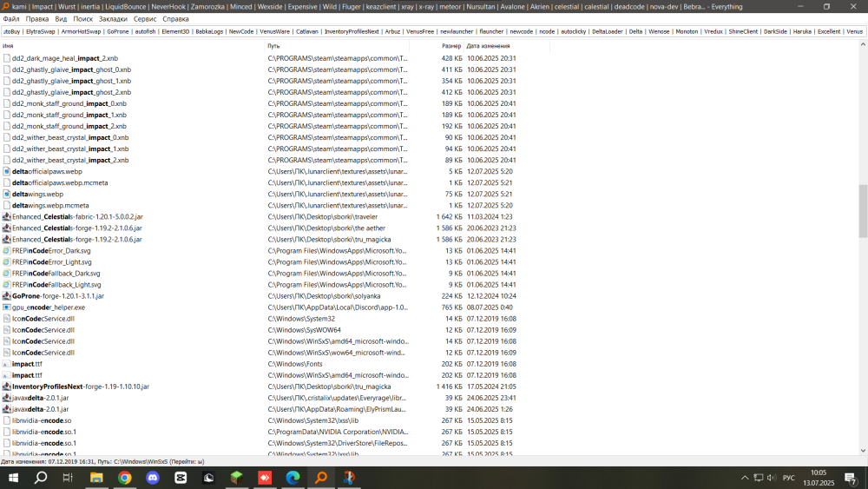Image resolution: width=868 pixels, height=489 pixels.
Task: Select dd2_monk_staff_ground_impact_2.xnb file
Action: coord(69,126)
